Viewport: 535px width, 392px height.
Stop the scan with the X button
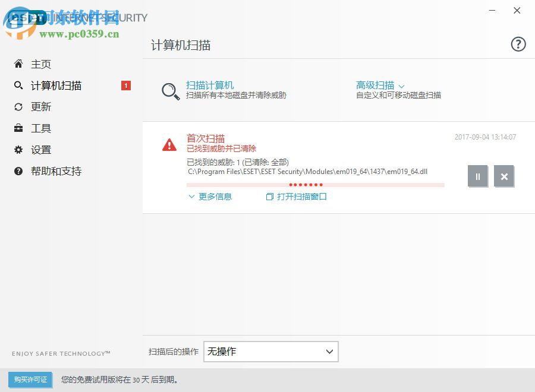point(504,176)
